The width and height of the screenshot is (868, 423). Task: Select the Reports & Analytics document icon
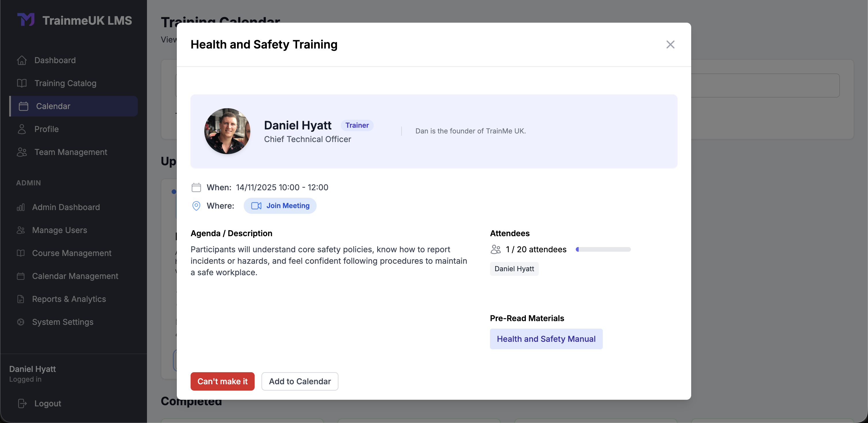tap(21, 299)
